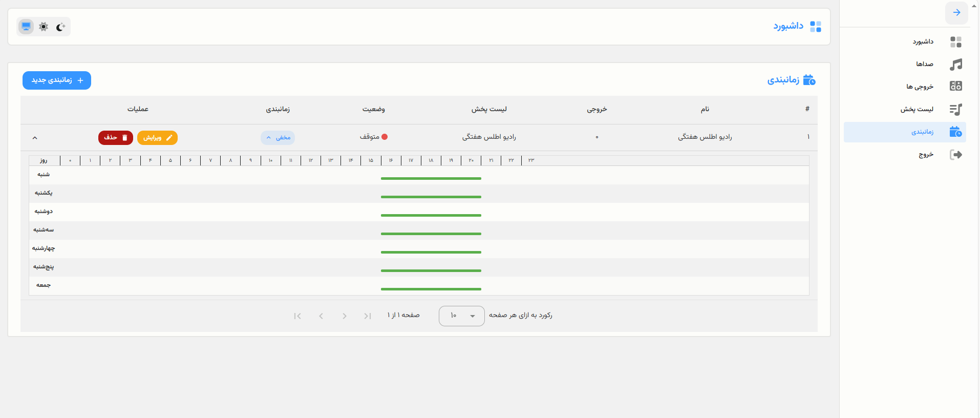Viewport: 980px width, 418px height.
Task: Click خروجی column header
Action: point(597,109)
